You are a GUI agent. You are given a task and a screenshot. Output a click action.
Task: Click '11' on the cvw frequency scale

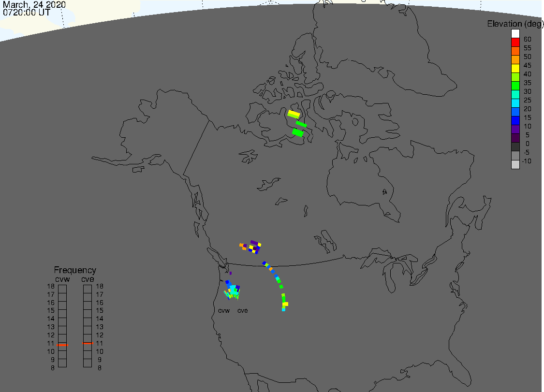coord(51,343)
